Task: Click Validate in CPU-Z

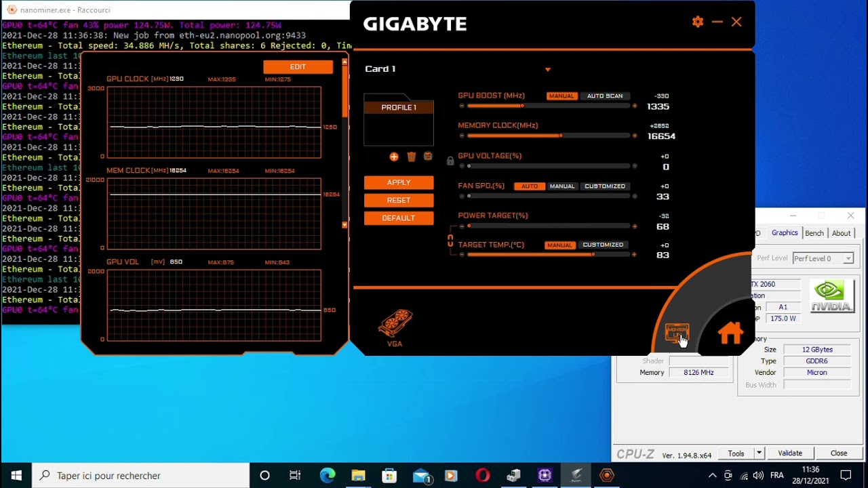Action: pos(790,453)
